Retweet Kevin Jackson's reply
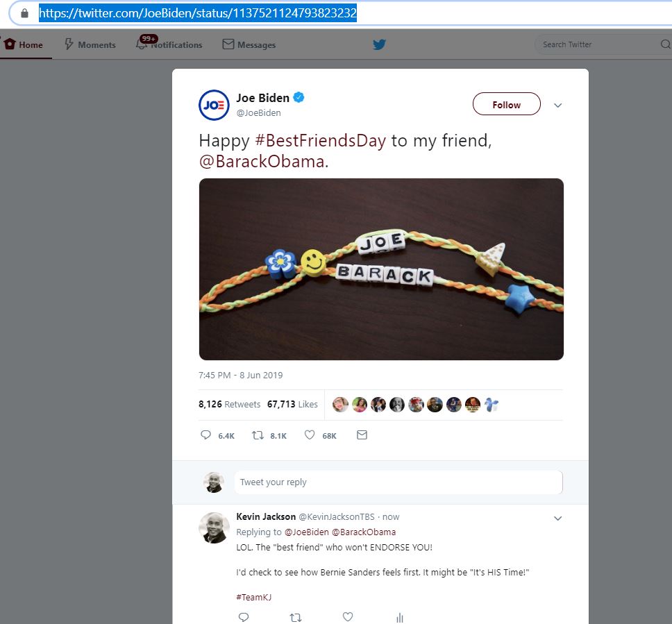This screenshot has height=624, width=672. (296, 616)
